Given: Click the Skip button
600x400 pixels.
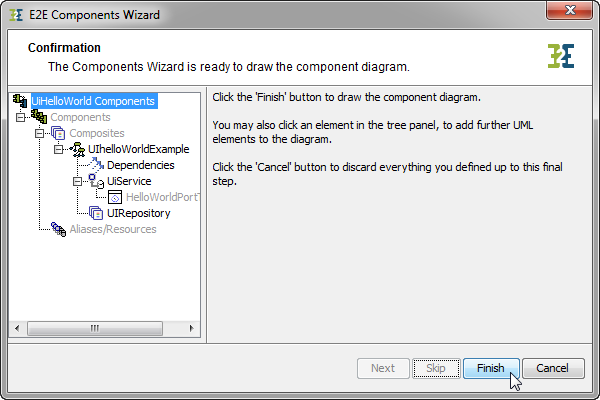Looking at the screenshot, I should (435, 368).
